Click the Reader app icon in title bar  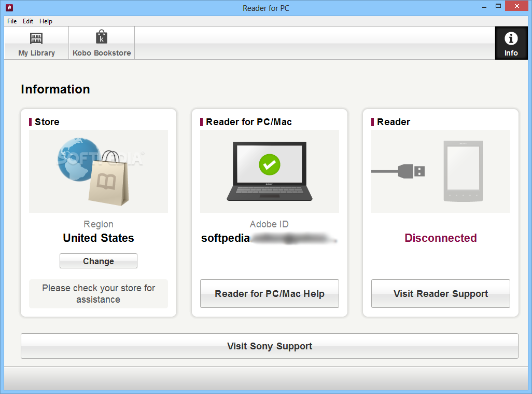tap(9, 7)
